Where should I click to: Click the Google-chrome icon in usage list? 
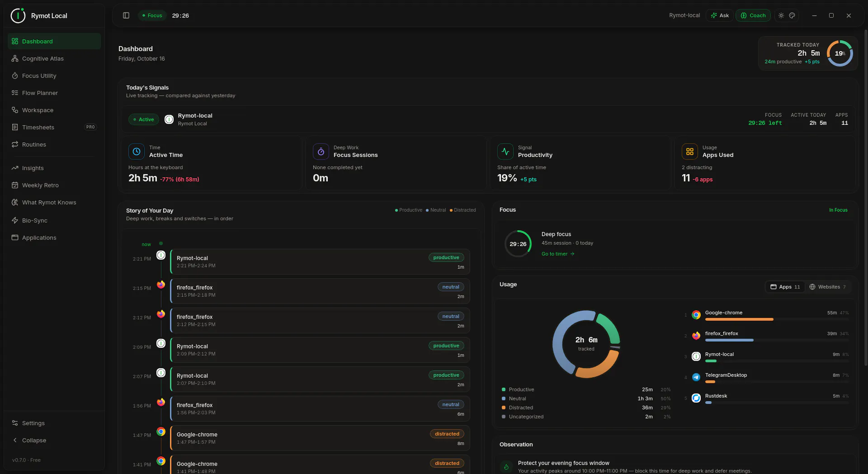(696, 315)
